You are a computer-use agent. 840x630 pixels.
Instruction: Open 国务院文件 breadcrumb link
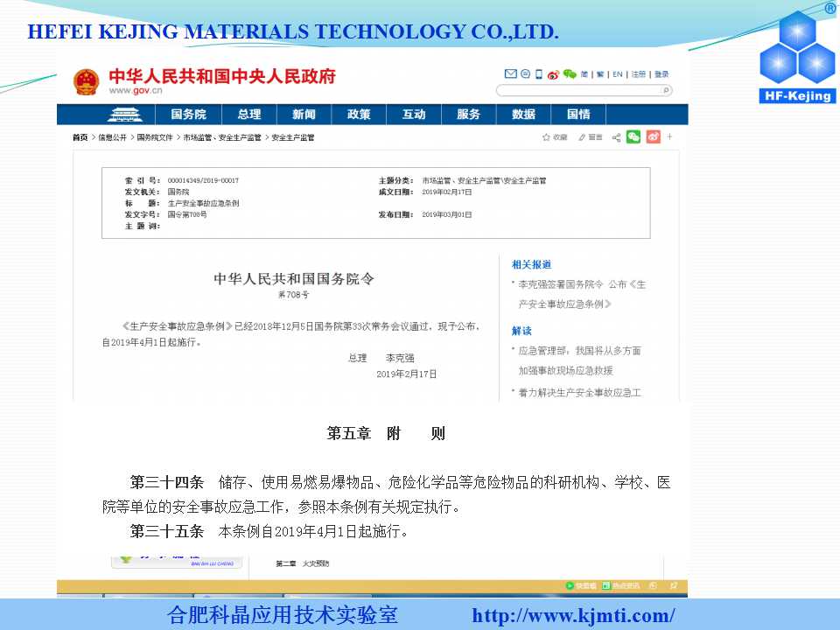[x=155, y=137]
